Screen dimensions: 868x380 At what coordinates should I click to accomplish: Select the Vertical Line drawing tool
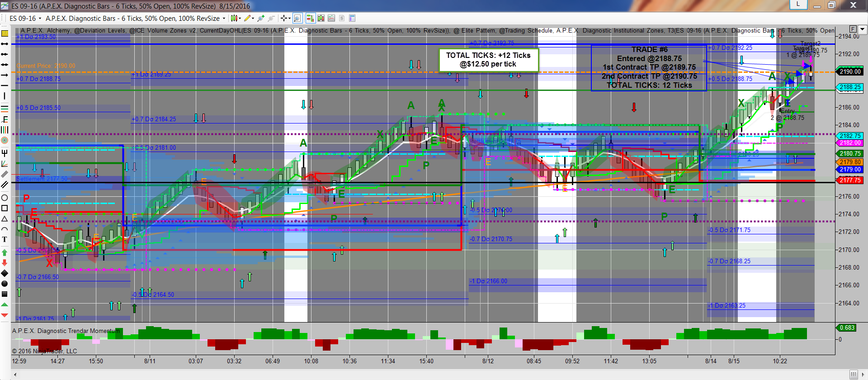tap(5, 96)
